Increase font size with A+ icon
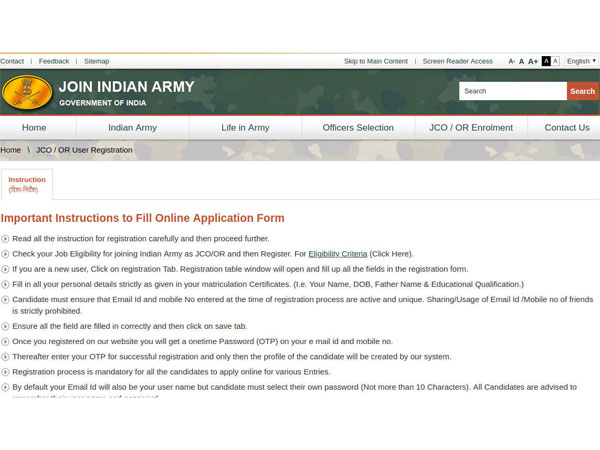 click(x=533, y=61)
